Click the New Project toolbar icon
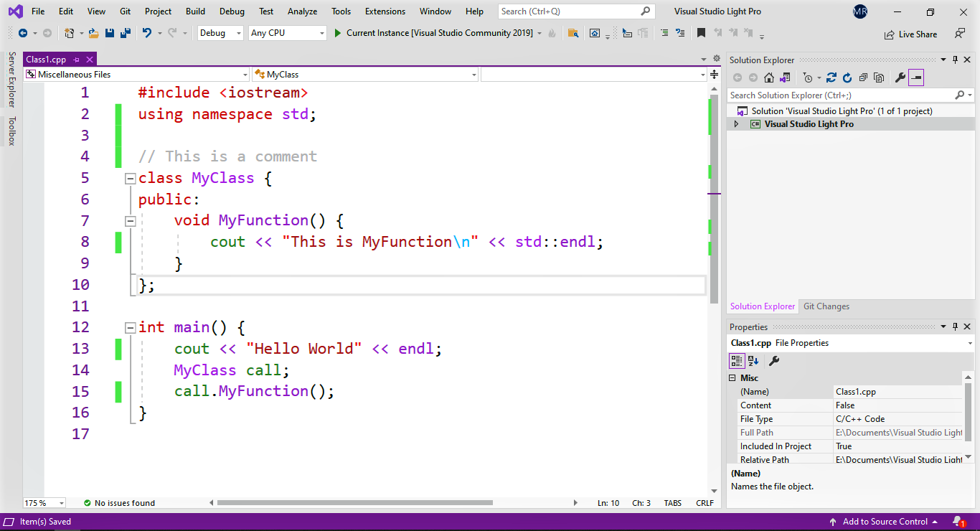This screenshot has width=980, height=531. [x=69, y=33]
